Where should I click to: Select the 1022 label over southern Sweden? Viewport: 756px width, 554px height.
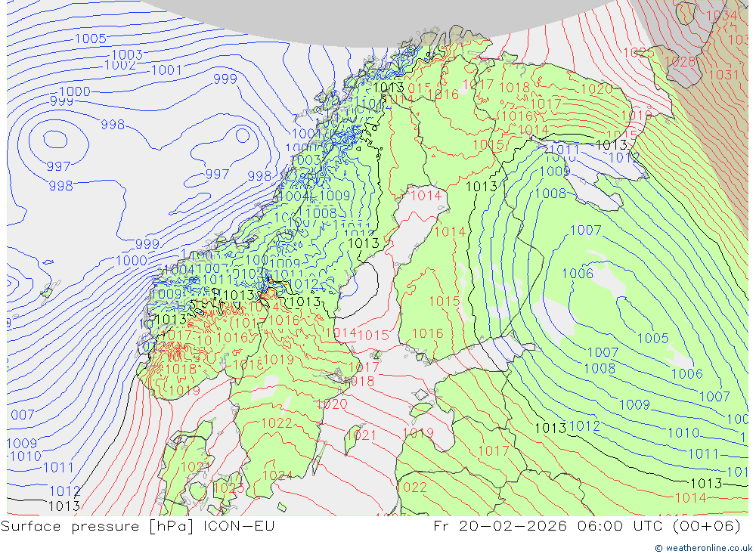277,423
